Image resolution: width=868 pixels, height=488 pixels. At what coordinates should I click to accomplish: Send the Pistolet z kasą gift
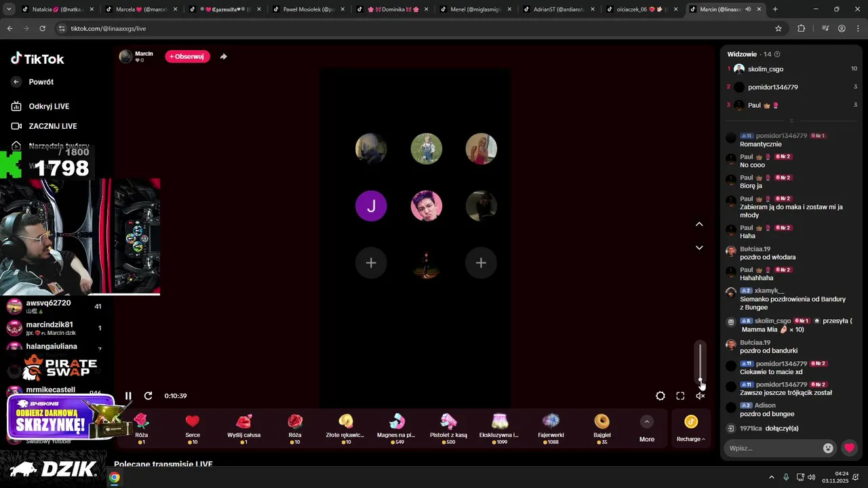(448, 428)
